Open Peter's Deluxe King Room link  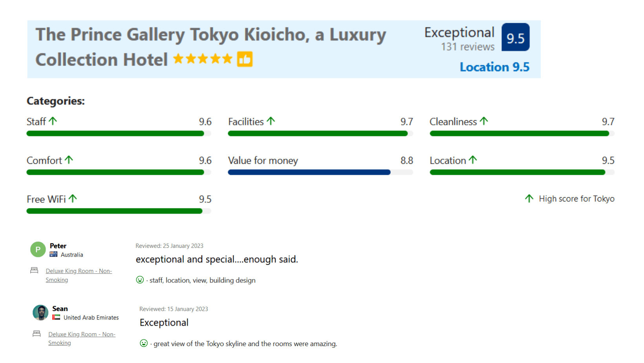[79, 275]
